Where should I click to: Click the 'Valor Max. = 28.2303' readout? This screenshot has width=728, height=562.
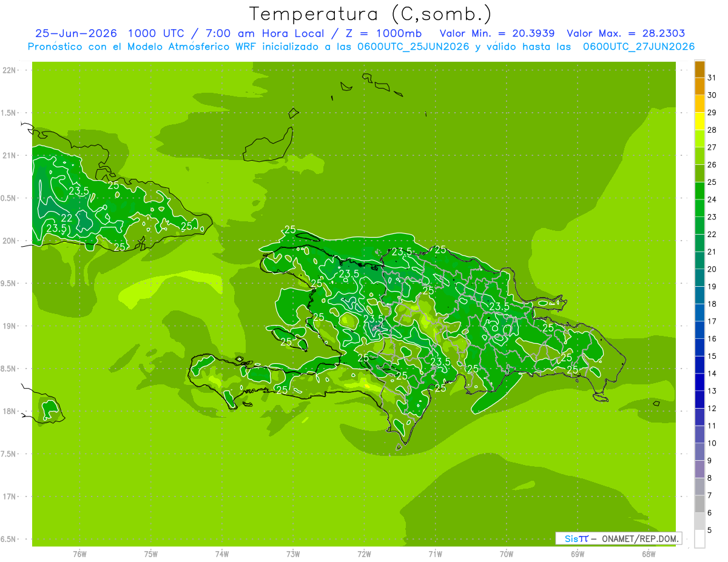point(625,33)
